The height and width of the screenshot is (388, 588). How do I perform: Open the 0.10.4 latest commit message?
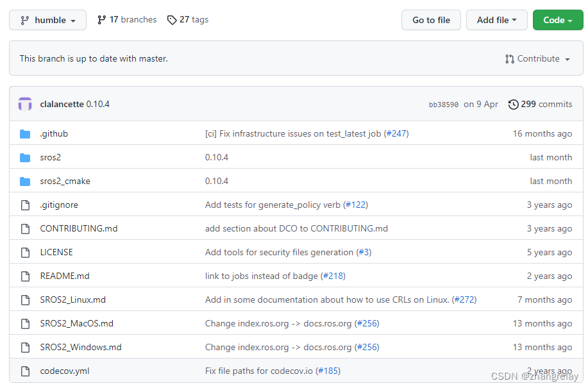(98, 105)
